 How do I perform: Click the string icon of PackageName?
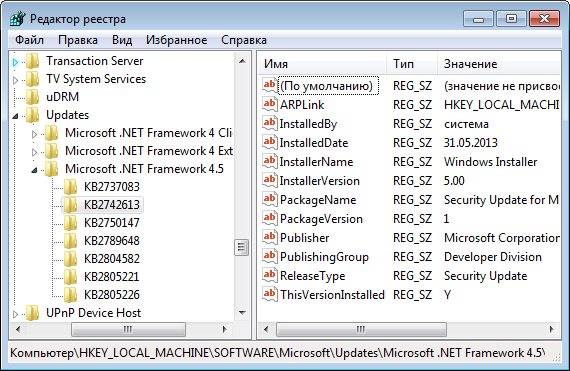click(269, 199)
